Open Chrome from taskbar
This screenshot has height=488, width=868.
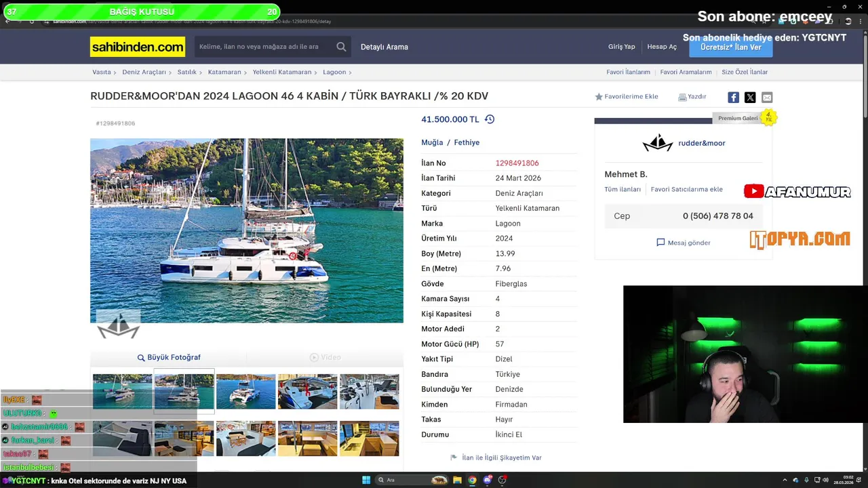(472, 480)
